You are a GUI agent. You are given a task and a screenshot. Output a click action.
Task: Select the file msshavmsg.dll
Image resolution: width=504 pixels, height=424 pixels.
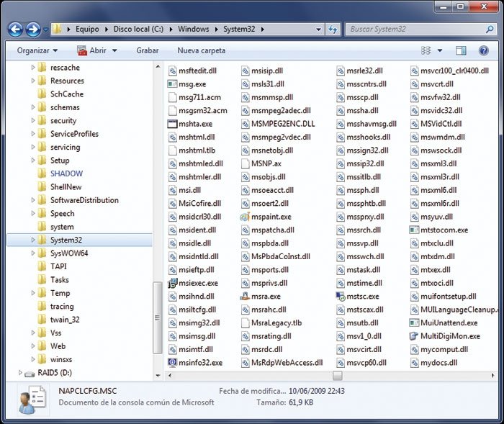coord(366,124)
